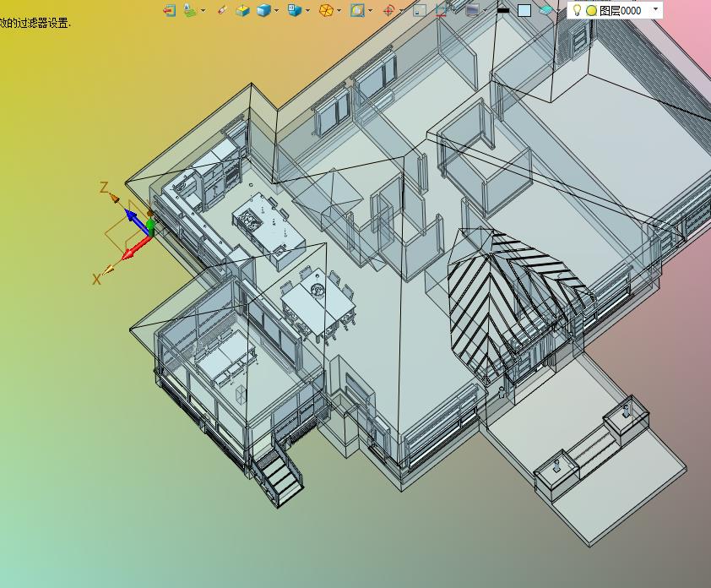Click the black line color swatch

[x=503, y=10]
